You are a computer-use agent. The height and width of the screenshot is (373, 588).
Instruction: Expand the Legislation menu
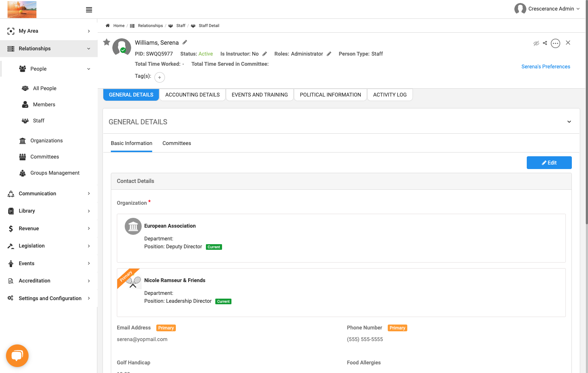(49, 246)
